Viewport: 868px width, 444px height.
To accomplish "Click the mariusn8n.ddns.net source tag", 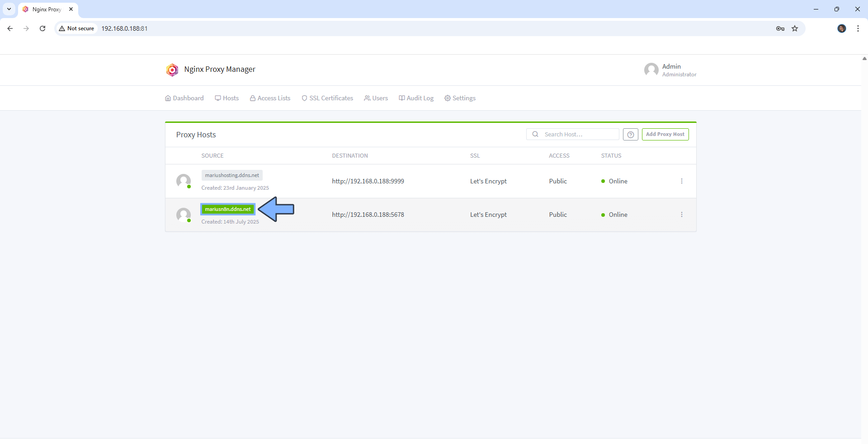I will click(x=228, y=209).
